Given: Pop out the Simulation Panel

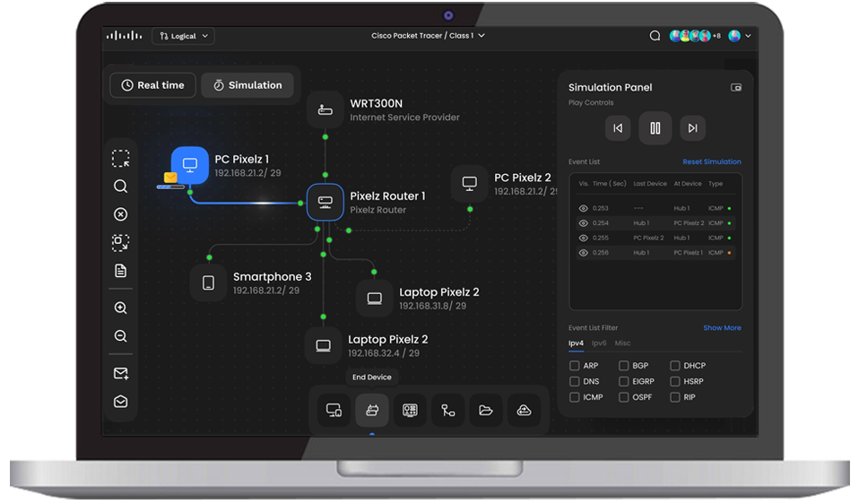Looking at the screenshot, I should click(736, 88).
